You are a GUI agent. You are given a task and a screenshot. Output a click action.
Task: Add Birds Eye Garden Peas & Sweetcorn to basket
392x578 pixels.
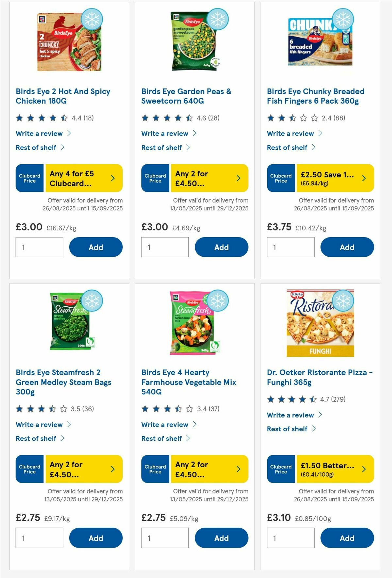tap(221, 247)
